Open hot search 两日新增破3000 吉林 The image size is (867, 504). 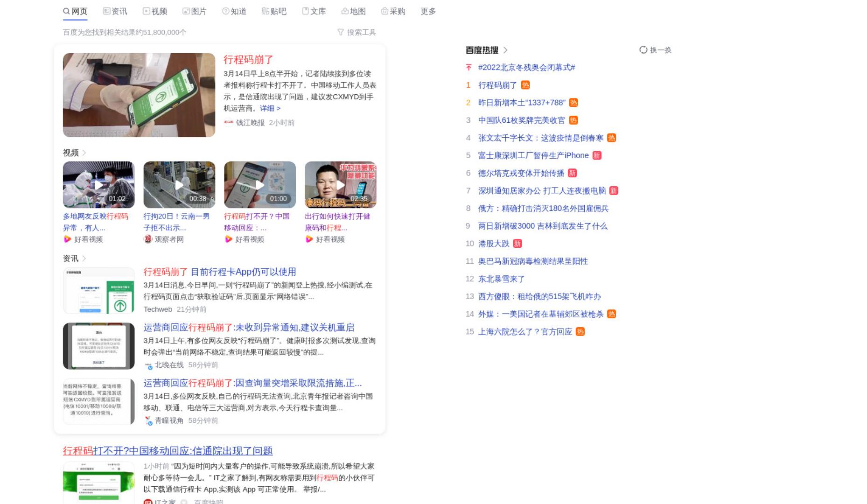coord(543,226)
